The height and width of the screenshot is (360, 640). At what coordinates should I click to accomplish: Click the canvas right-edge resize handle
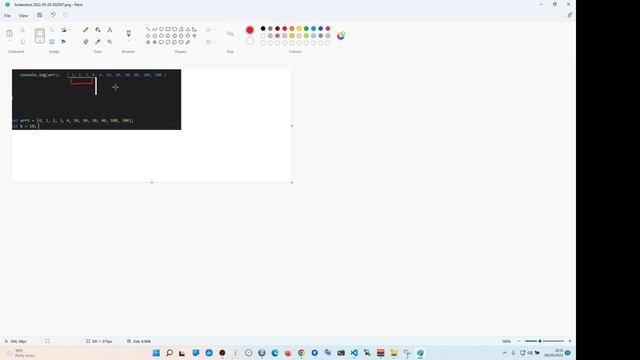click(x=292, y=126)
